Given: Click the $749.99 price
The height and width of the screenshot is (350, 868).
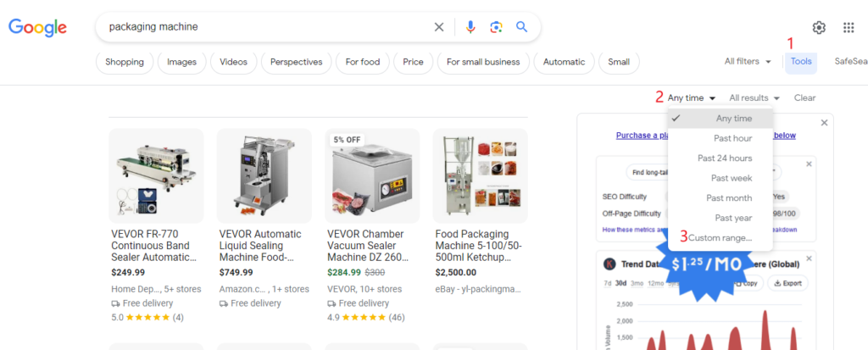Looking at the screenshot, I should (236, 273).
